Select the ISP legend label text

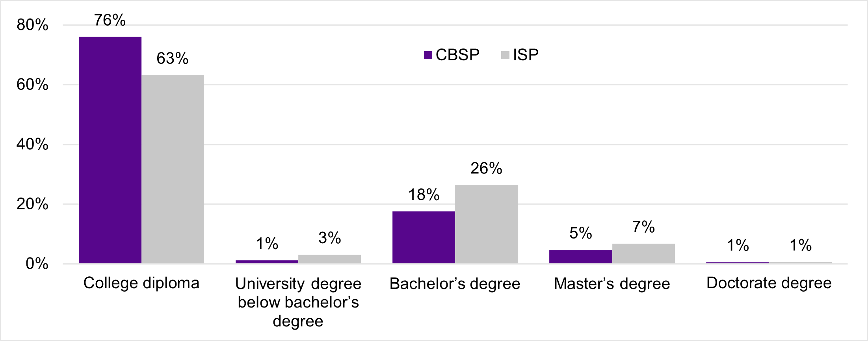click(x=526, y=55)
